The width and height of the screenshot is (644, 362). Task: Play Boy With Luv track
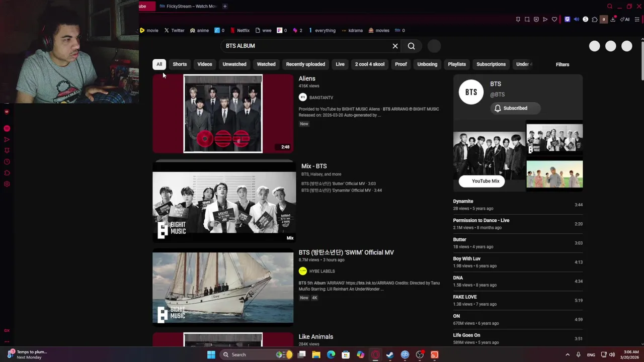(x=518, y=262)
